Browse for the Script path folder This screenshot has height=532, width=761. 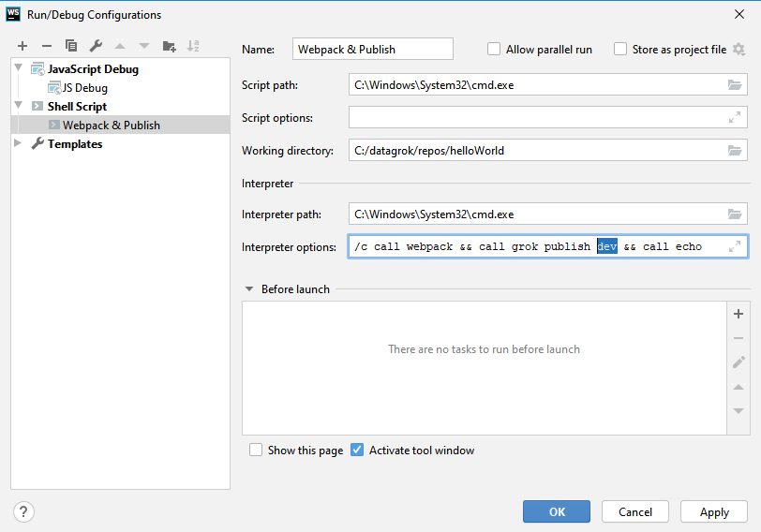click(x=735, y=85)
